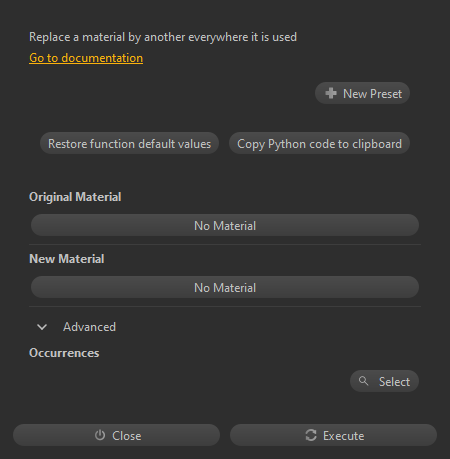Click the Occurrences heading
Viewport: 450px width, 459px height.
click(64, 353)
